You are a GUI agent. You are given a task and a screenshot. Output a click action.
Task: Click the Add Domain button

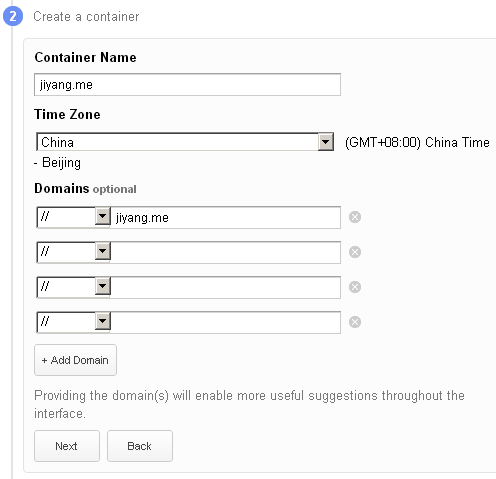coord(75,360)
